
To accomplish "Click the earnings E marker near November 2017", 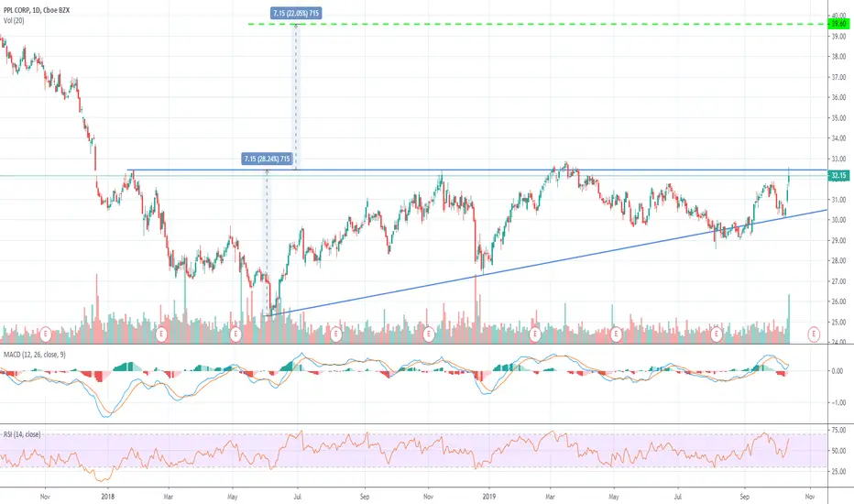I will tap(46, 333).
